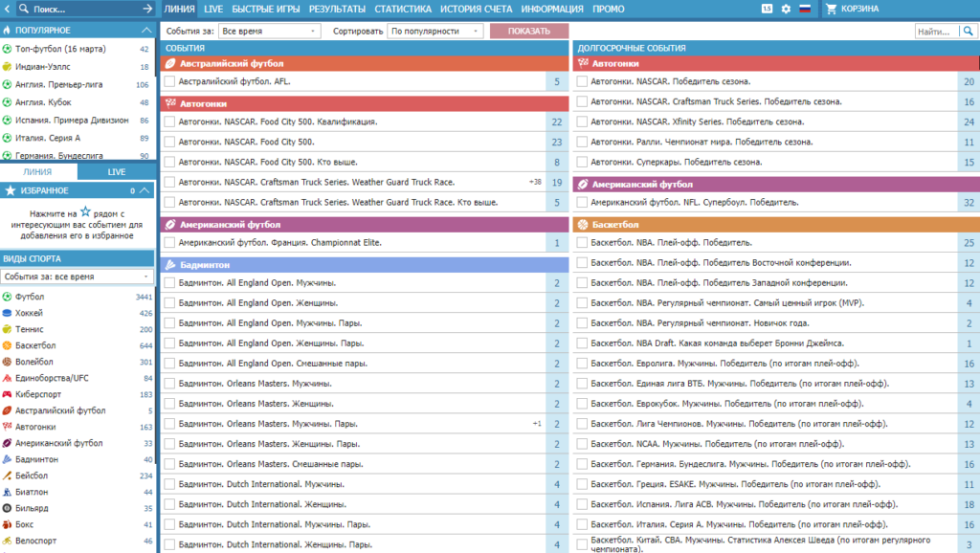Click the Баскетбол sidebar icon

point(7,345)
